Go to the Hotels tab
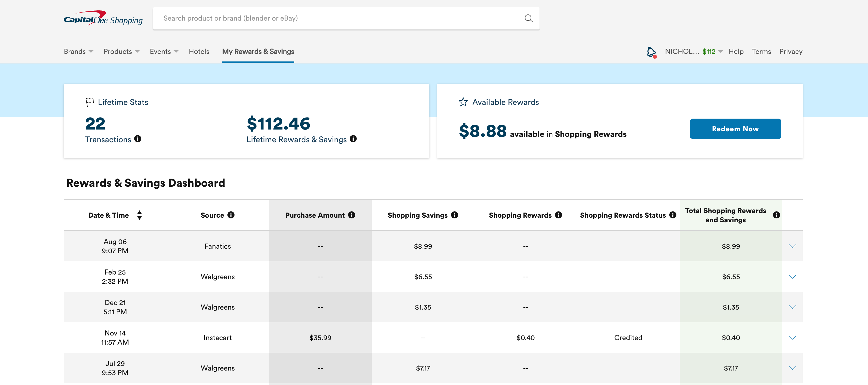Image resolution: width=868 pixels, height=385 pixels. [x=199, y=52]
